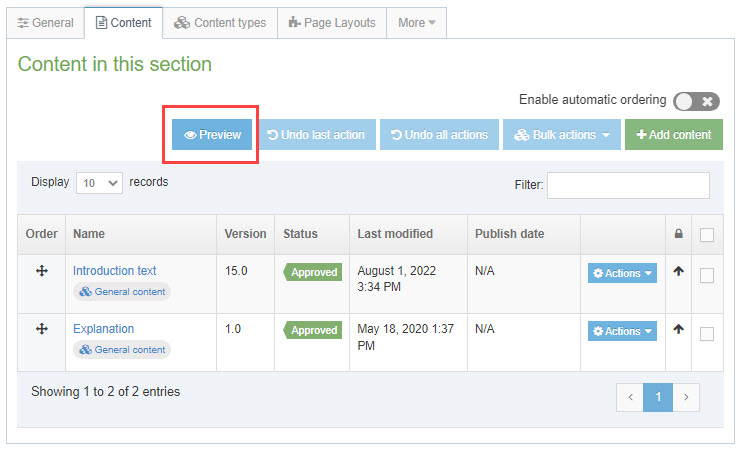Click Approved status badge for Introduction text
This screenshot has height=449, width=743.
tap(313, 272)
